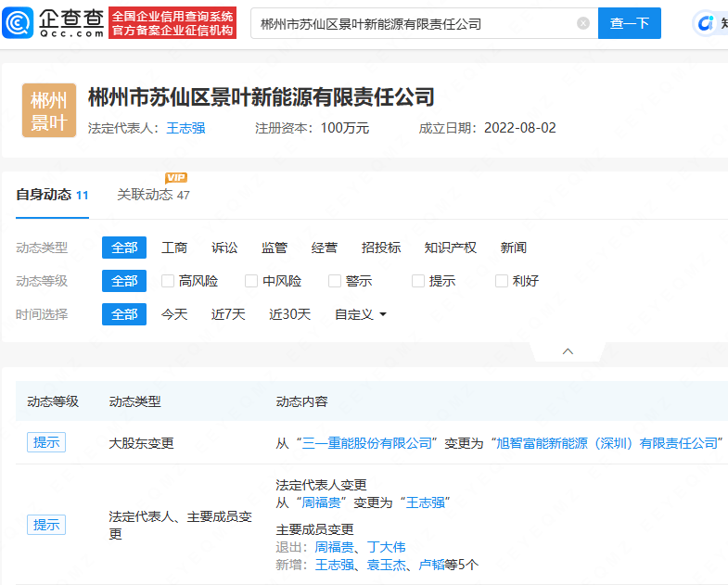Filter dynamics by 知识产权
This screenshot has width=728, height=585.
tap(450, 248)
